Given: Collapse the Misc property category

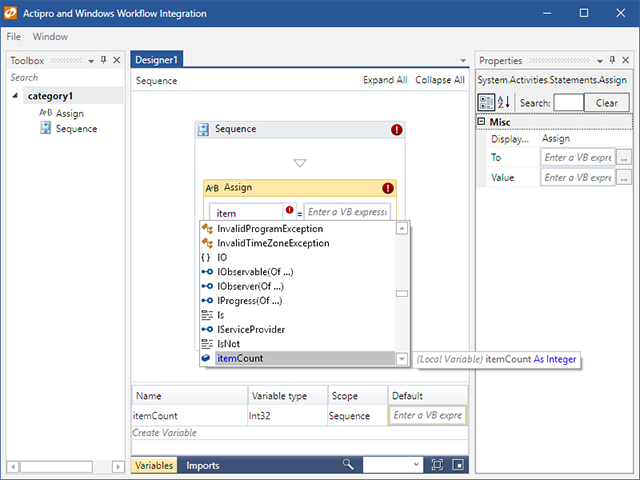Looking at the screenshot, I should (x=481, y=121).
